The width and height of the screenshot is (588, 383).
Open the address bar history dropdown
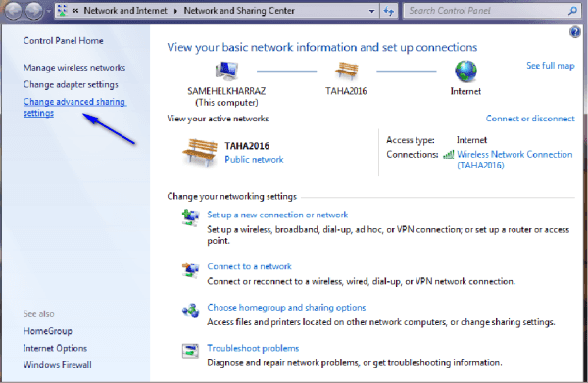(x=371, y=11)
